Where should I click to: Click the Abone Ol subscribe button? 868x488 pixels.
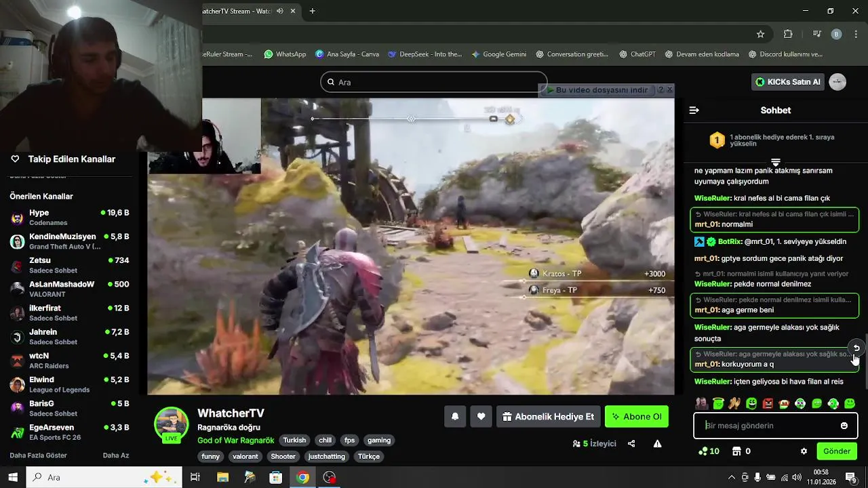[x=637, y=416]
